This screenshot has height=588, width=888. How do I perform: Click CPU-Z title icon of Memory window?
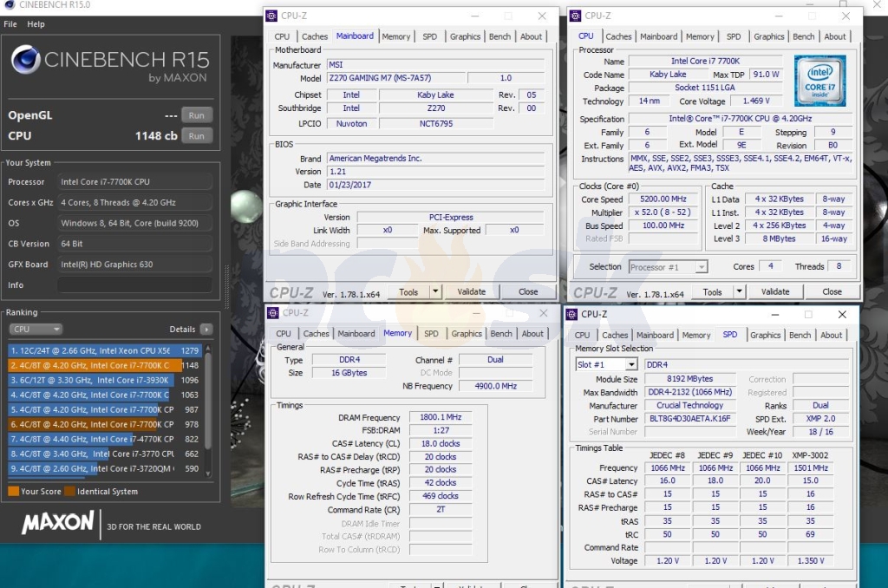(x=273, y=313)
